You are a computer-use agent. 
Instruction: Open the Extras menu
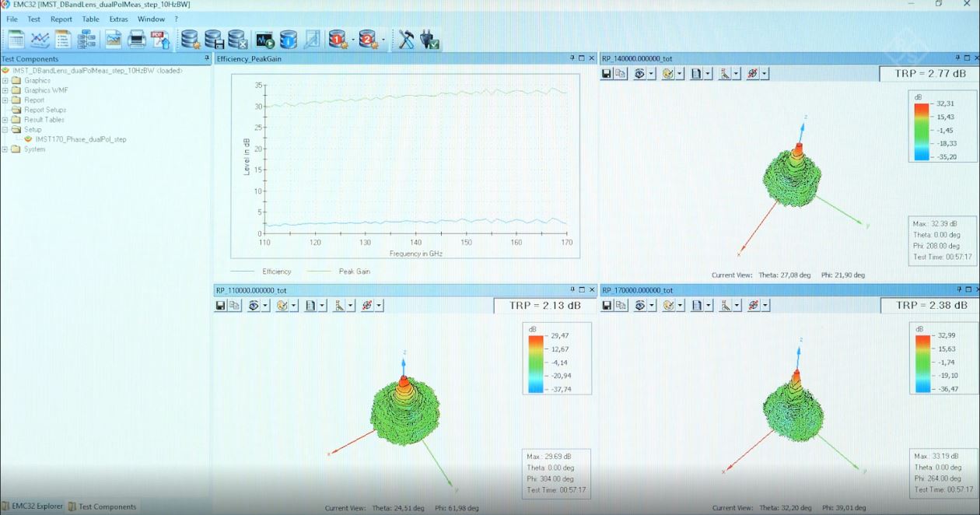pos(118,19)
